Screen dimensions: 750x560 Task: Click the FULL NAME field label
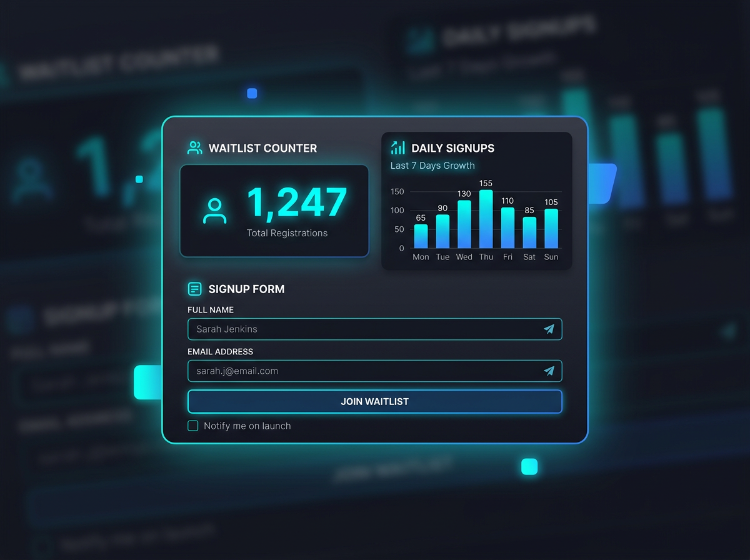click(x=211, y=310)
